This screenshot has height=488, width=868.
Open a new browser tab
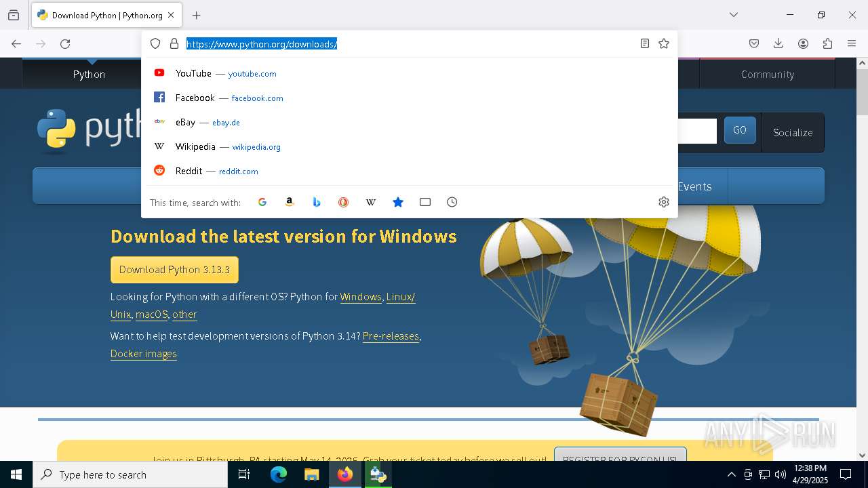[x=197, y=15]
